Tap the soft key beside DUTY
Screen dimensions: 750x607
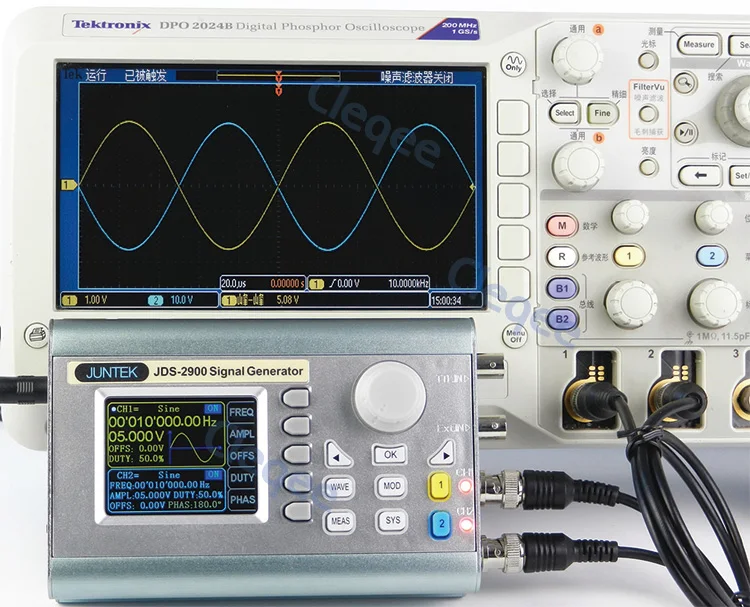tap(298, 483)
